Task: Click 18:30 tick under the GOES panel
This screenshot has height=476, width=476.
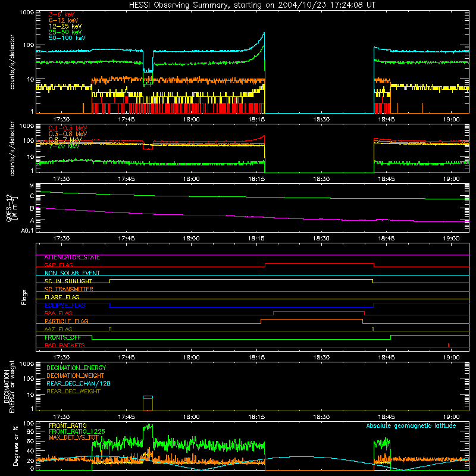Action: (321, 239)
